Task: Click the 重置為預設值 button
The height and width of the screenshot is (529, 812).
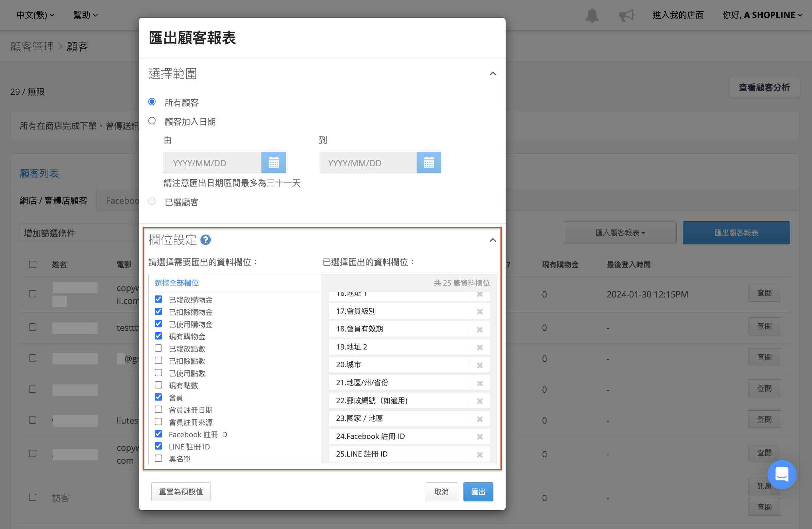Action: [x=181, y=492]
